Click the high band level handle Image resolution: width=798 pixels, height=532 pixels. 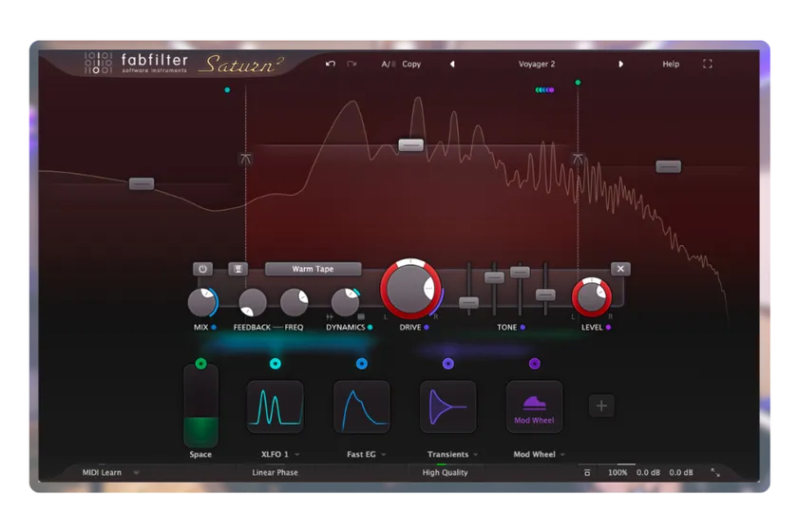[668, 166]
